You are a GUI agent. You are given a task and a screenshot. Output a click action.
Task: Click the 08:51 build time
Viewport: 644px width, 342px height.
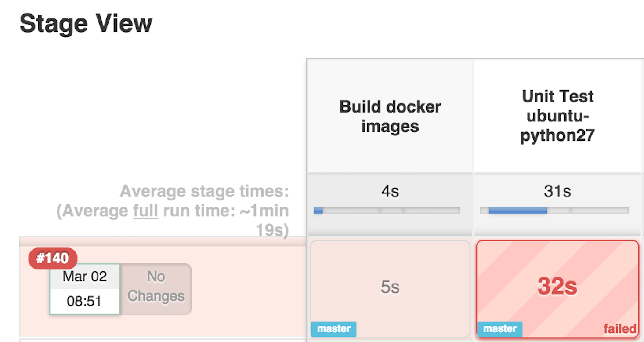pyautogui.click(x=84, y=302)
